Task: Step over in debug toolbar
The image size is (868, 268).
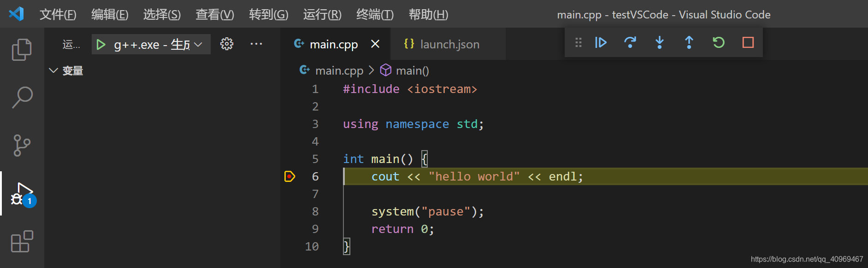Action: (x=630, y=42)
